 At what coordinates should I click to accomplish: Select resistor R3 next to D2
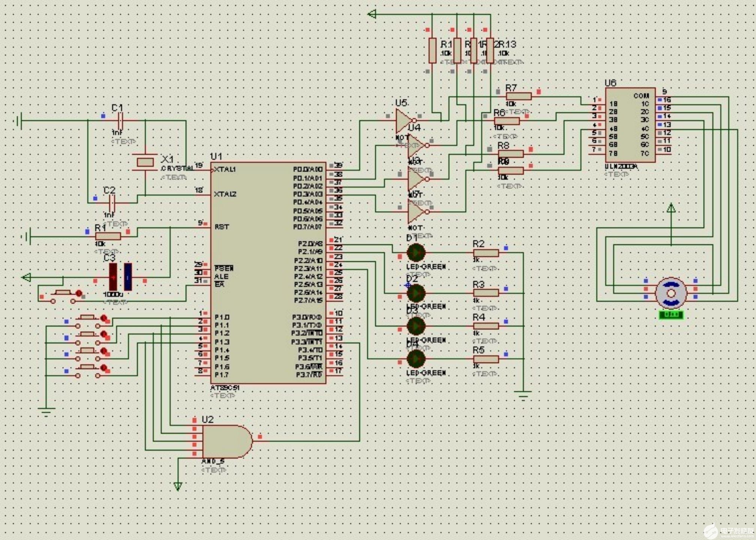(486, 293)
